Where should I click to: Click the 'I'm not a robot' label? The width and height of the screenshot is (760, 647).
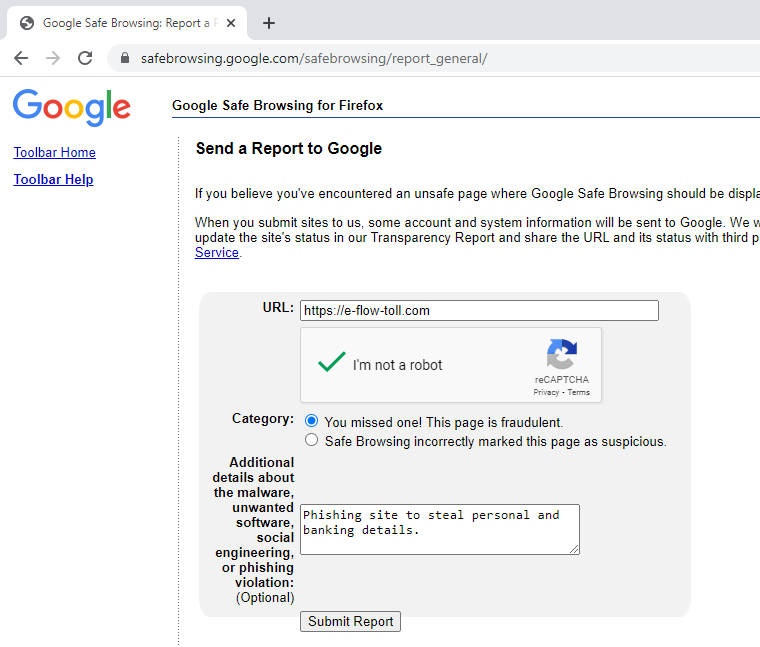[x=397, y=365]
